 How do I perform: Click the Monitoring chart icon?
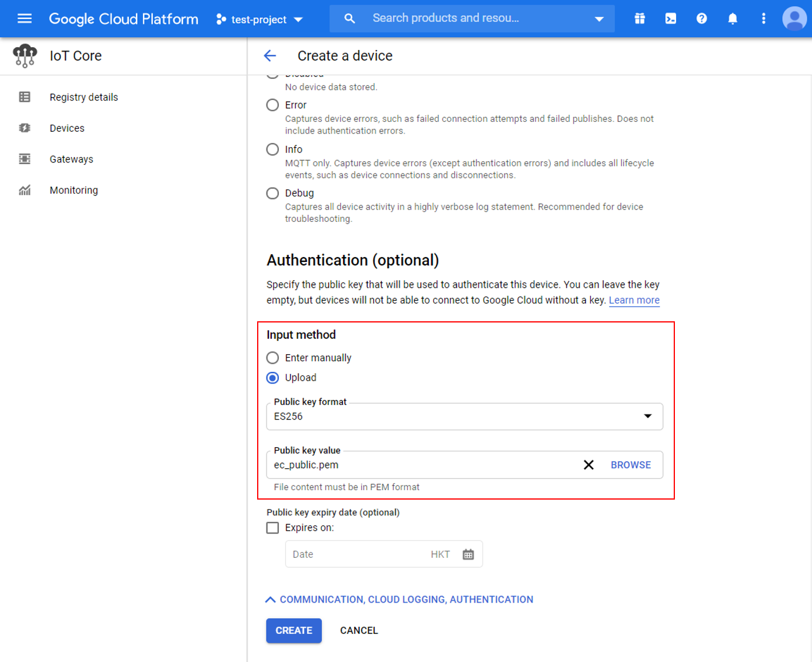(x=25, y=191)
